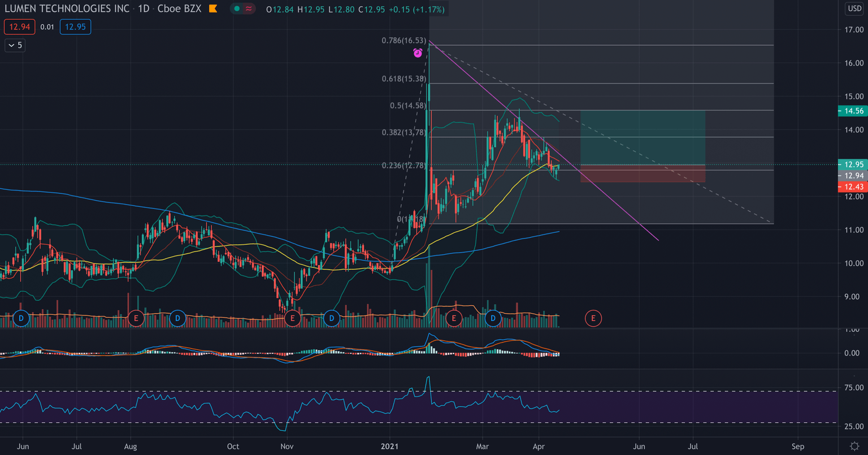This screenshot has width=868, height=455.
Task: Click the green 14.56 target price label
Action: [x=852, y=111]
